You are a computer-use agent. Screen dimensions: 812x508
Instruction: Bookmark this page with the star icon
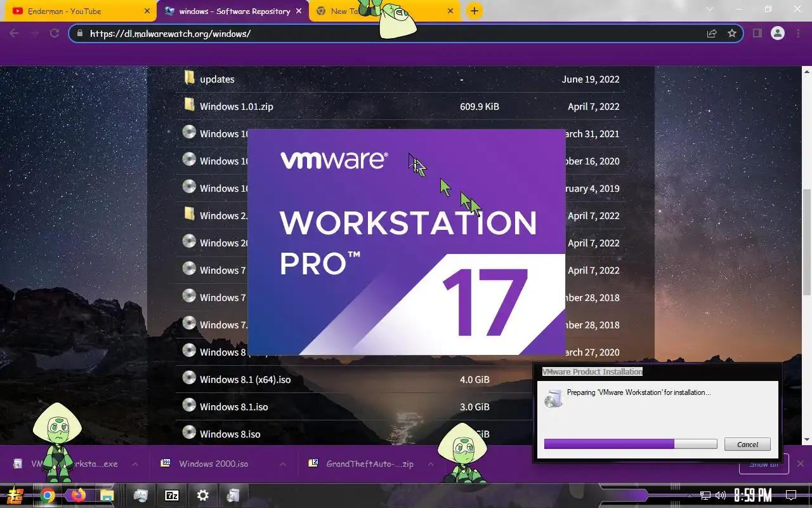point(732,33)
